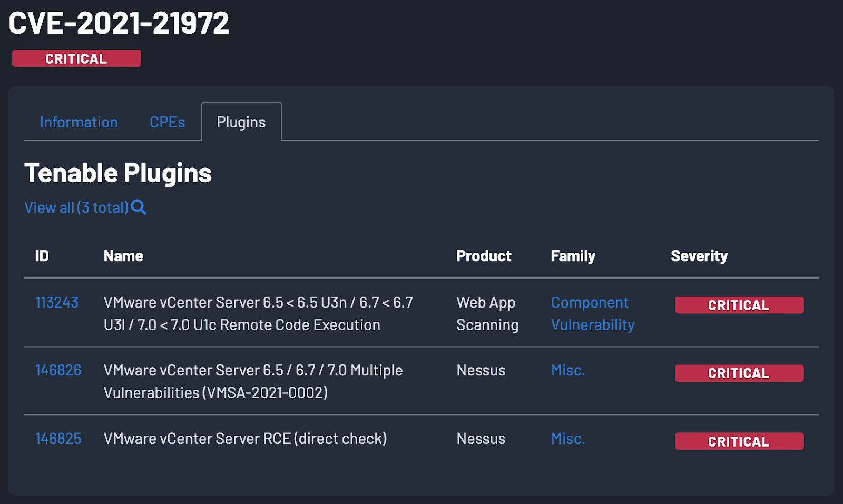The height and width of the screenshot is (504, 843).
Task: Click Misc. family for plugin 146825
Action: (x=568, y=439)
